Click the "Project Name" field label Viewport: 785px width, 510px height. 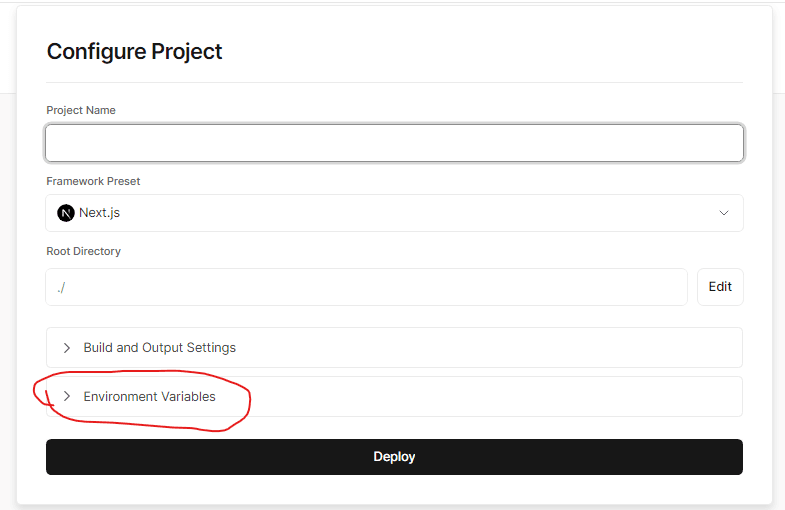coord(81,110)
